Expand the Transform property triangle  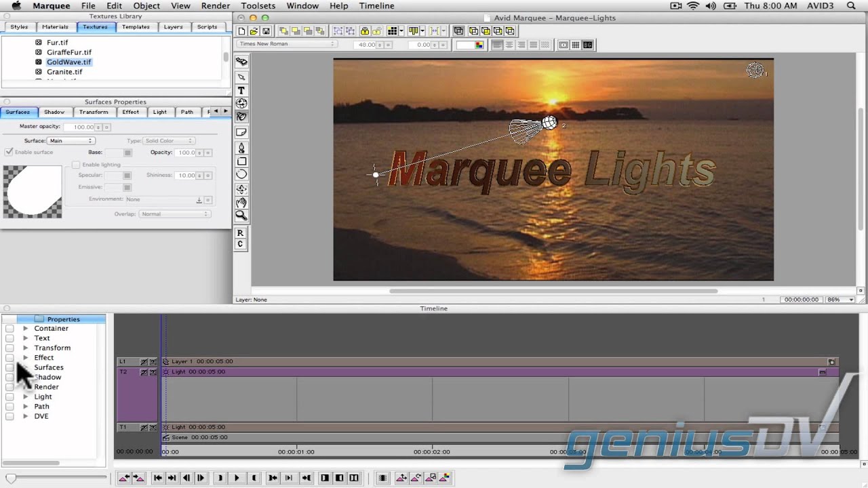coord(25,348)
